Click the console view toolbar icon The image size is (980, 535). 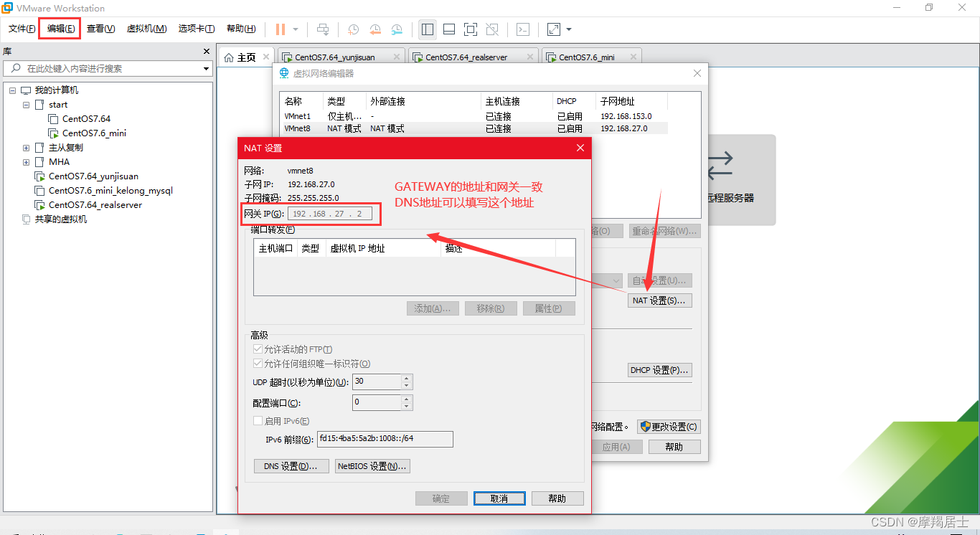524,29
